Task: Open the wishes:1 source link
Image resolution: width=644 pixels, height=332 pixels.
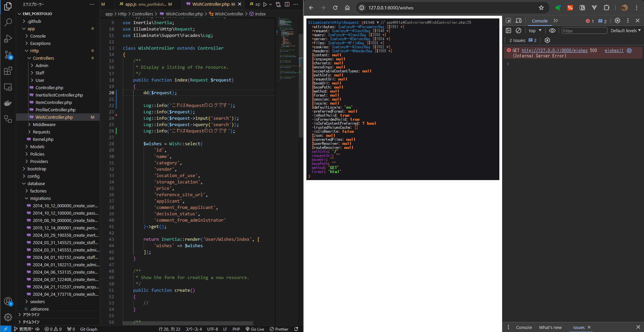Action: 614,51
